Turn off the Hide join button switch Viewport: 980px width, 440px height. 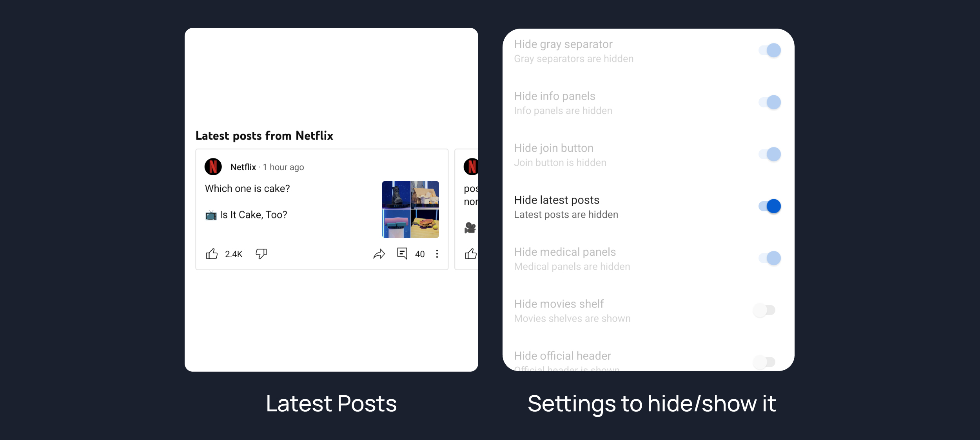tap(769, 154)
